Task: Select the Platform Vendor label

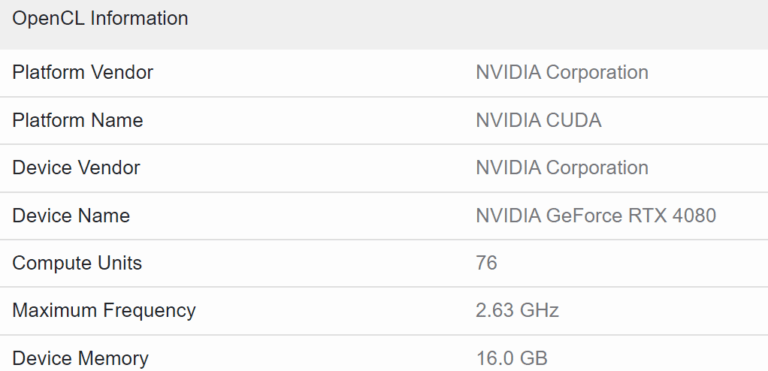Action: point(82,73)
